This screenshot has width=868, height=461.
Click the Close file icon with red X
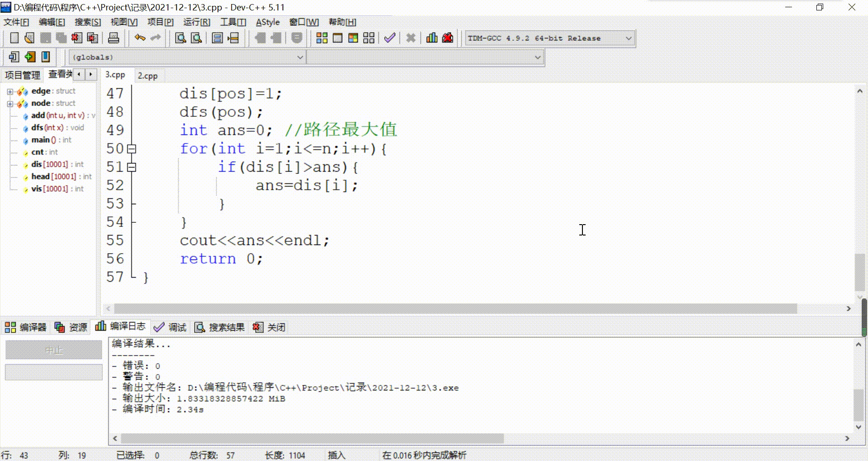[x=76, y=38]
